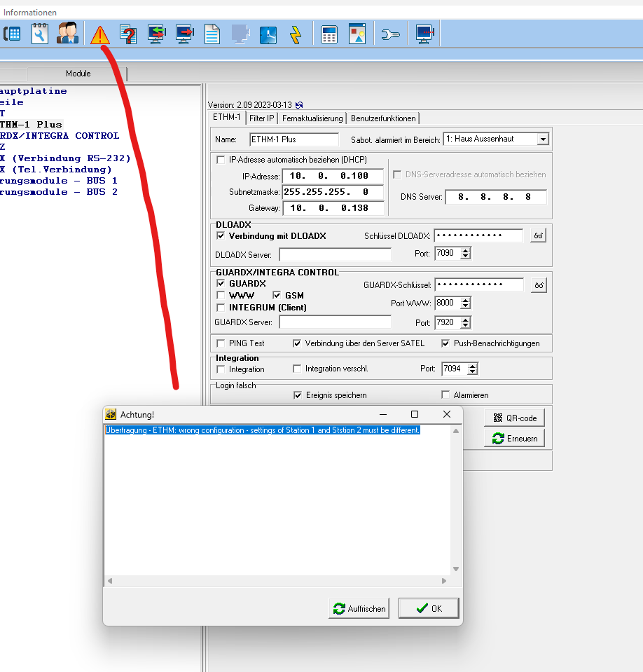Increase the DLOADX port 7090 spinner
The image size is (643, 672).
pos(466,250)
